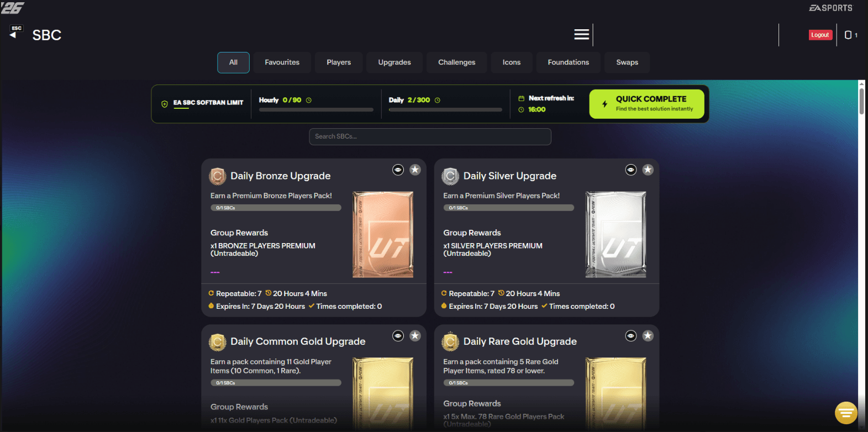Click 'Earn a Premium Silver Players Pack!' text
Screen dimensions: 868x432
click(502, 196)
